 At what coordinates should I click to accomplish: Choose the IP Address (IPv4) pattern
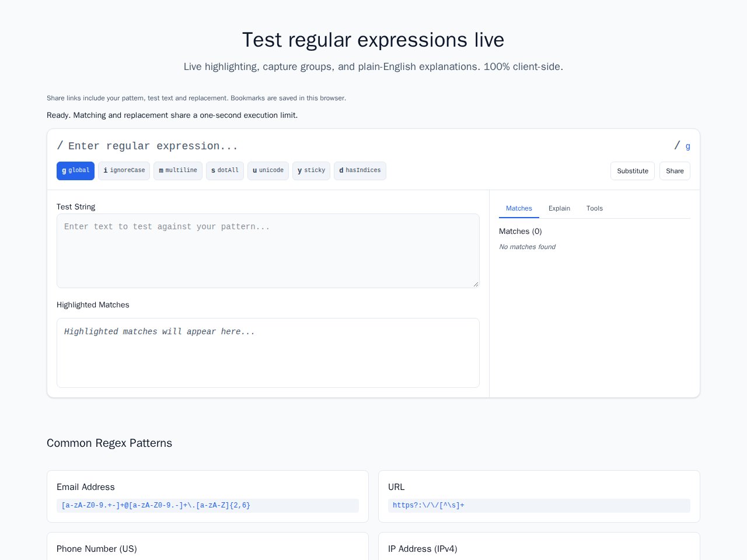[x=539, y=547]
